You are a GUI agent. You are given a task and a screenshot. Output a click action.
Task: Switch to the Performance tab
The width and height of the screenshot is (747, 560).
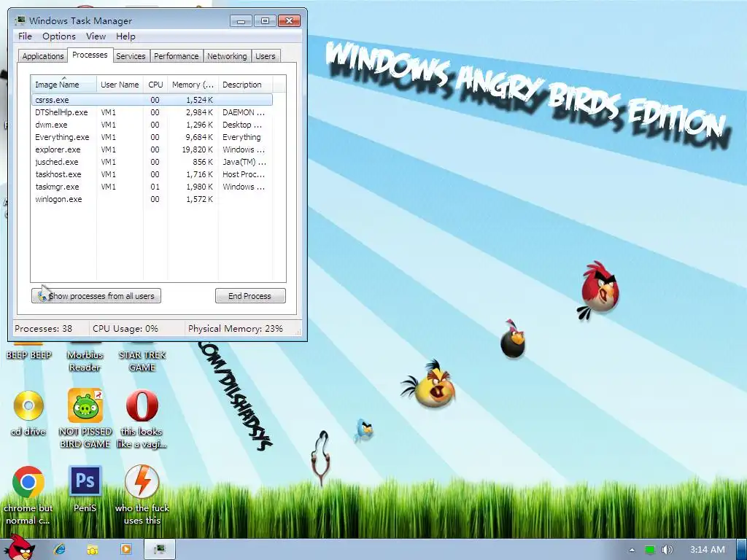[177, 56]
